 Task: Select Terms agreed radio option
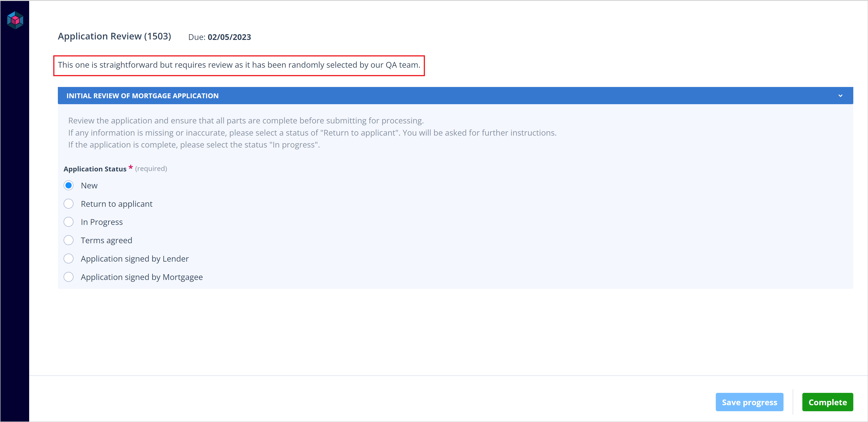coord(68,240)
